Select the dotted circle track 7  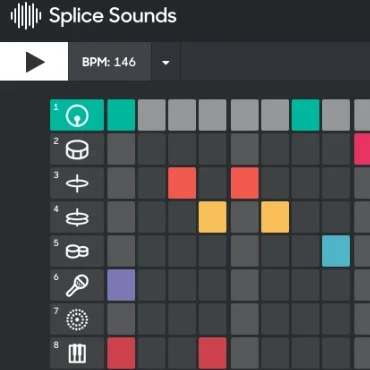point(77,319)
